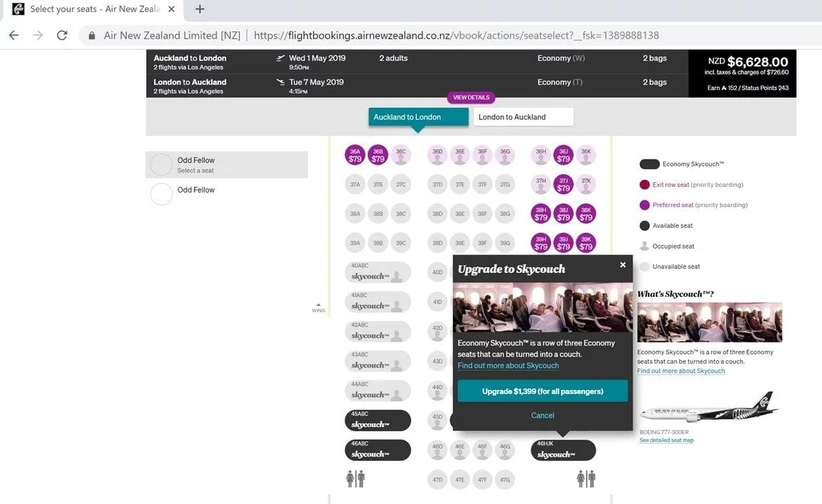Click the Select your seats browser tab

(95, 9)
